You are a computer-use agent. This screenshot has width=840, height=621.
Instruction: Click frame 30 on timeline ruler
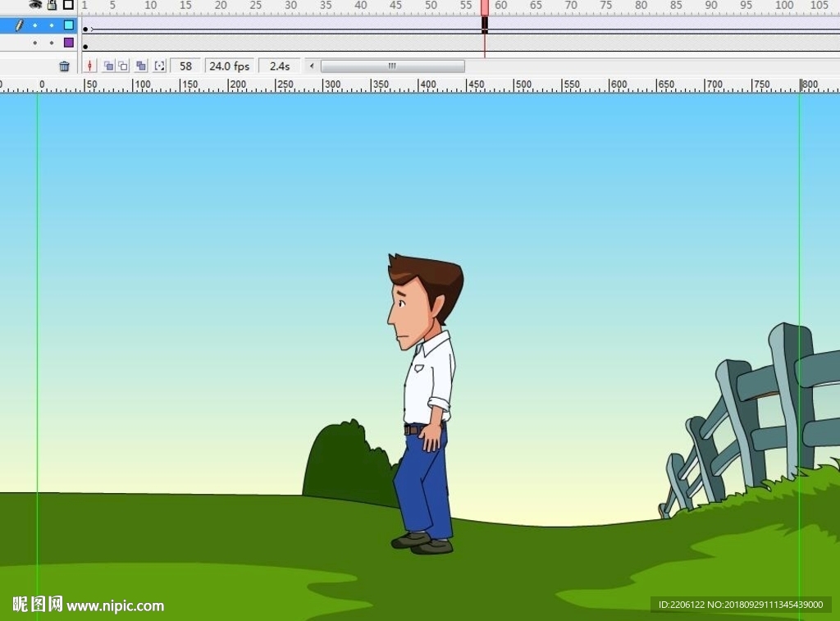pos(291,6)
